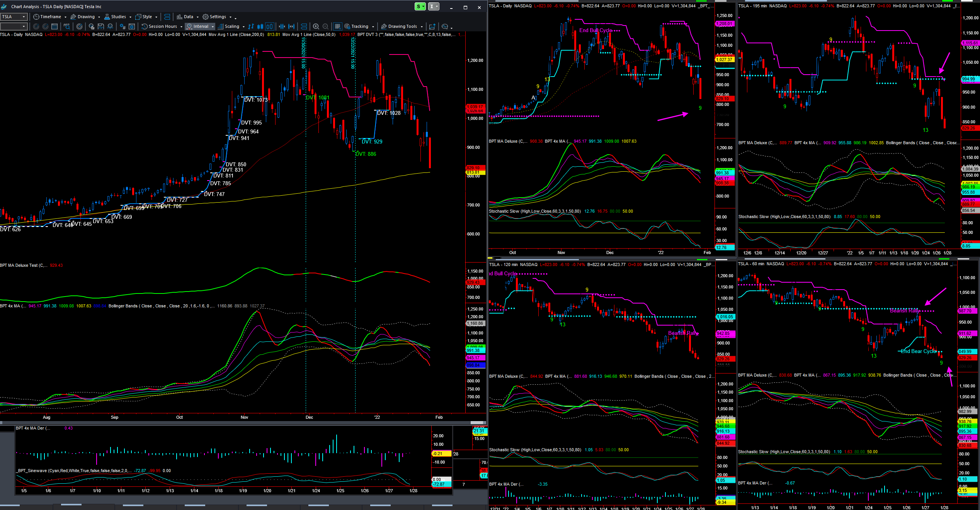The height and width of the screenshot is (510, 980).
Task: Click the chart share nodes icon
Action: [110, 26]
